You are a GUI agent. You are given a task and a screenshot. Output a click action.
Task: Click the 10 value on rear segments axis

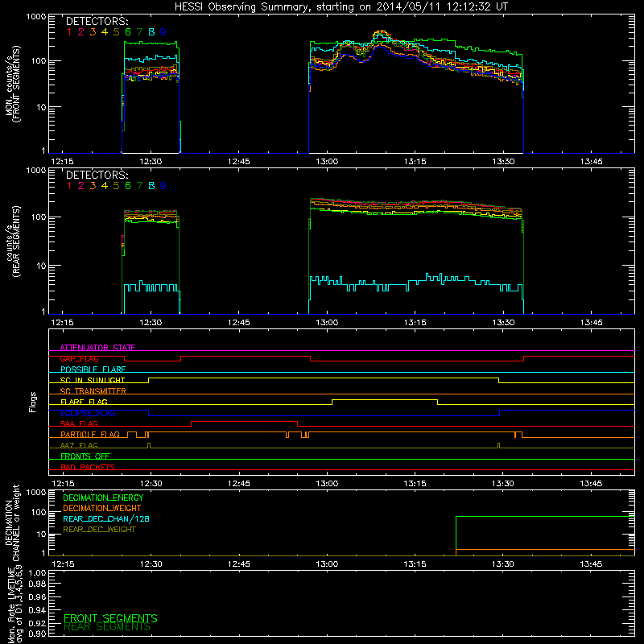[x=41, y=266]
